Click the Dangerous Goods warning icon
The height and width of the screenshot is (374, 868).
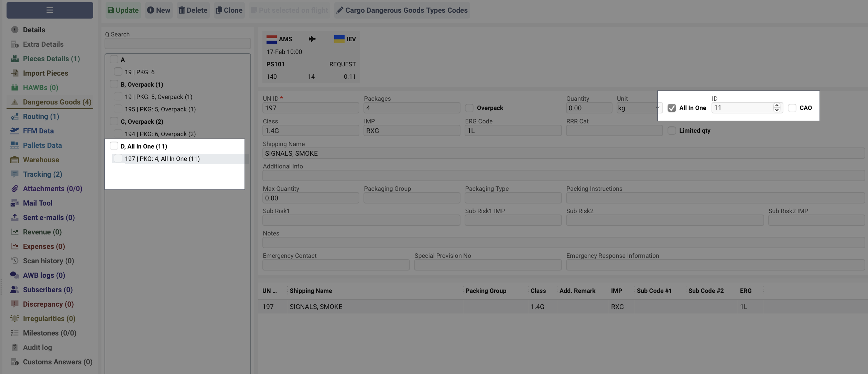point(14,102)
